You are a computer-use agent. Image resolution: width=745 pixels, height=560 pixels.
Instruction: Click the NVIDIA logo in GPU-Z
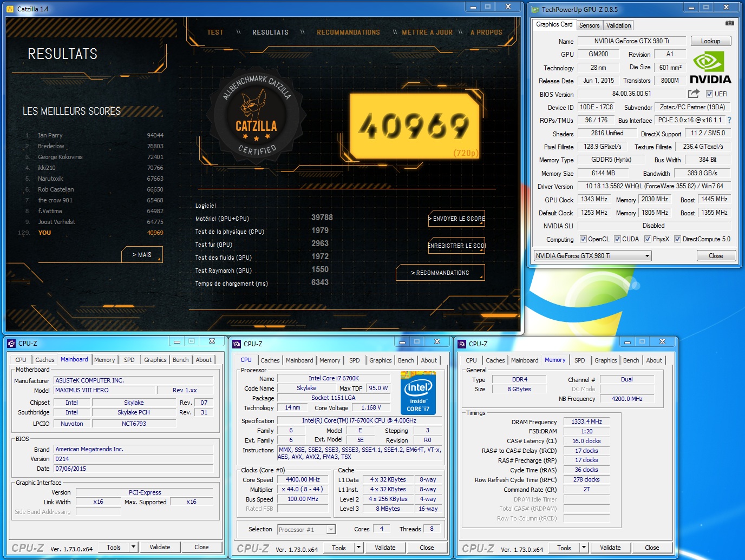710,68
